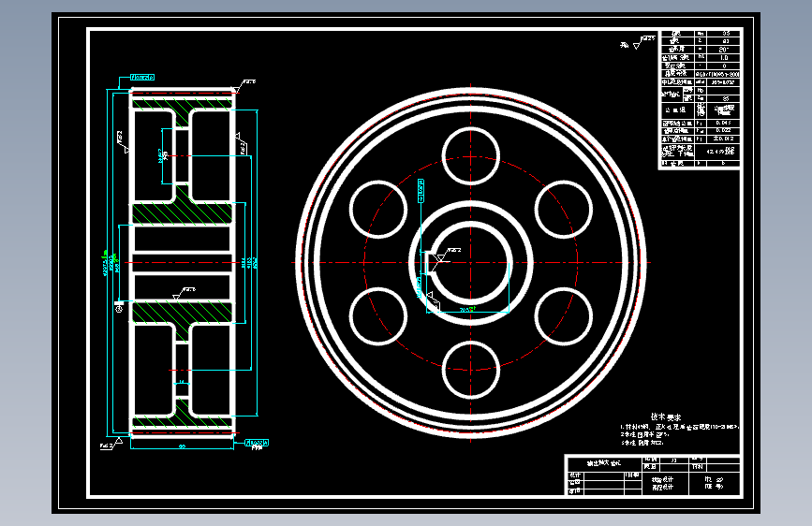Select the bottom lightening hole of the gear
The height and width of the screenshot is (526, 812).
[471, 370]
